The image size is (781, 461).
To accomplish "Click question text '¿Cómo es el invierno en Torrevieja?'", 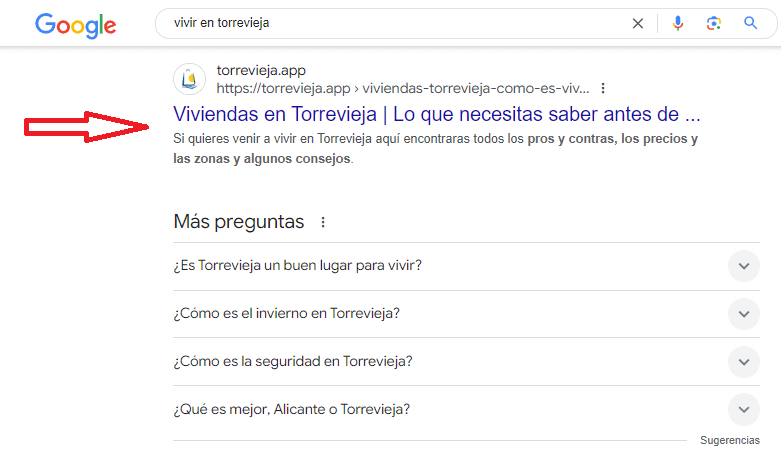I will 286,313.
